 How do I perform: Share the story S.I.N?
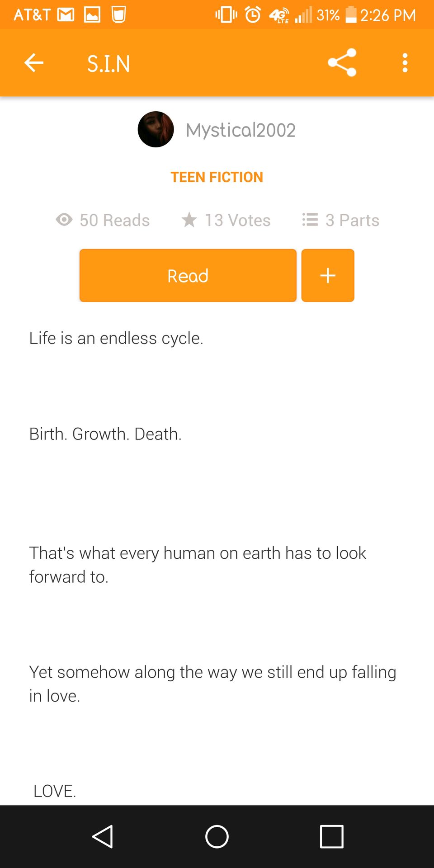pyautogui.click(x=342, y=63)
